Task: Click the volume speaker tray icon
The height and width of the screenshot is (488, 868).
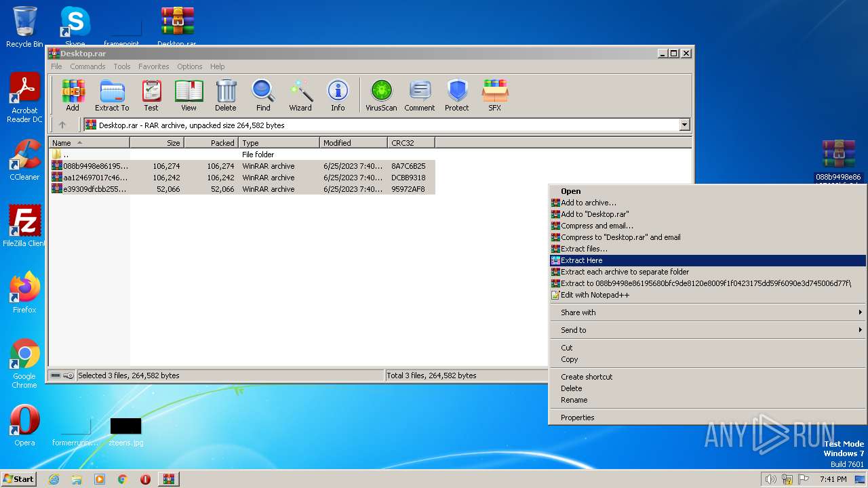Action: pyautogui.click(x=770, y=479)
